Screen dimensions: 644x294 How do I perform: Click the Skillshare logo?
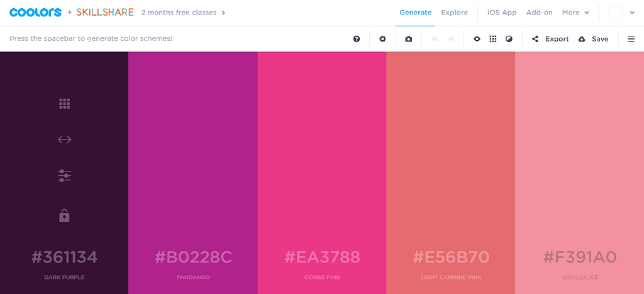[105, 13]
